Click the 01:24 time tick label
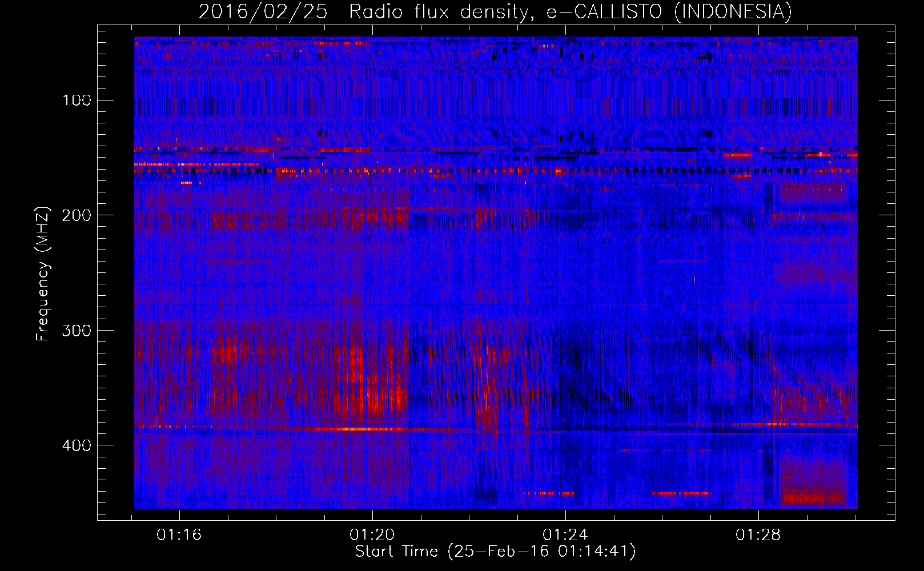This screenshot has height=571, width=924. click(565, 535)
